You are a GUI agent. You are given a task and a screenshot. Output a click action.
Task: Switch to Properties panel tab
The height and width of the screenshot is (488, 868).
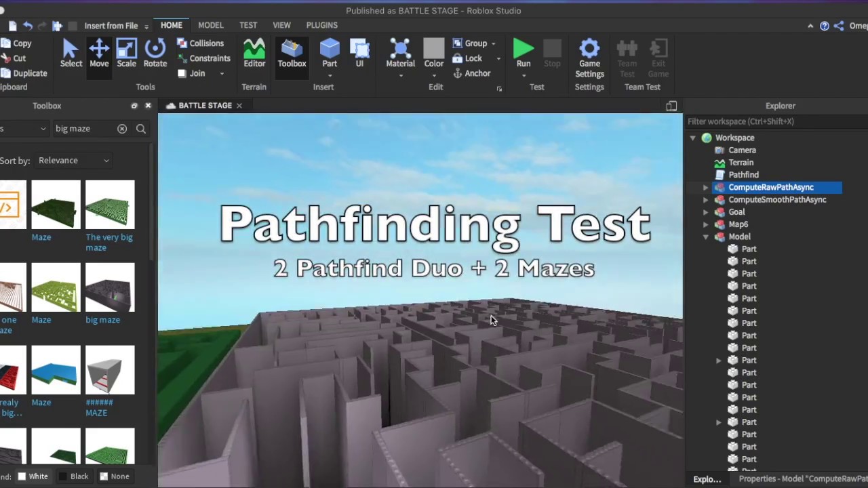pyautogui.click(x=802, y=479)
